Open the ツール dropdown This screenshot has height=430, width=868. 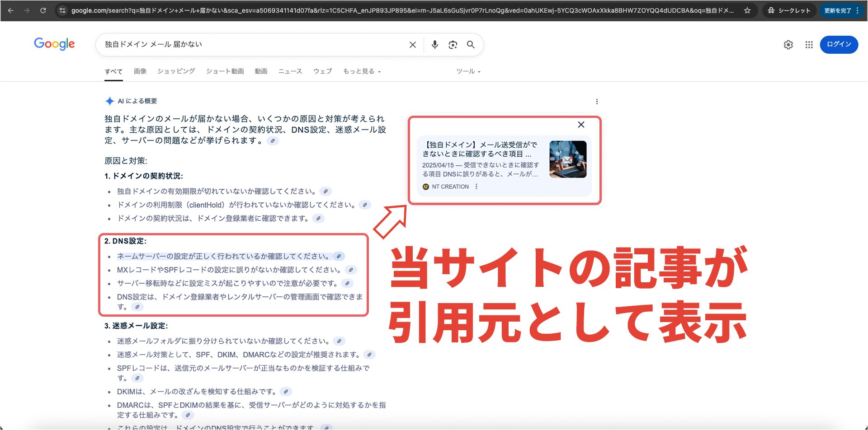(468, 71)
